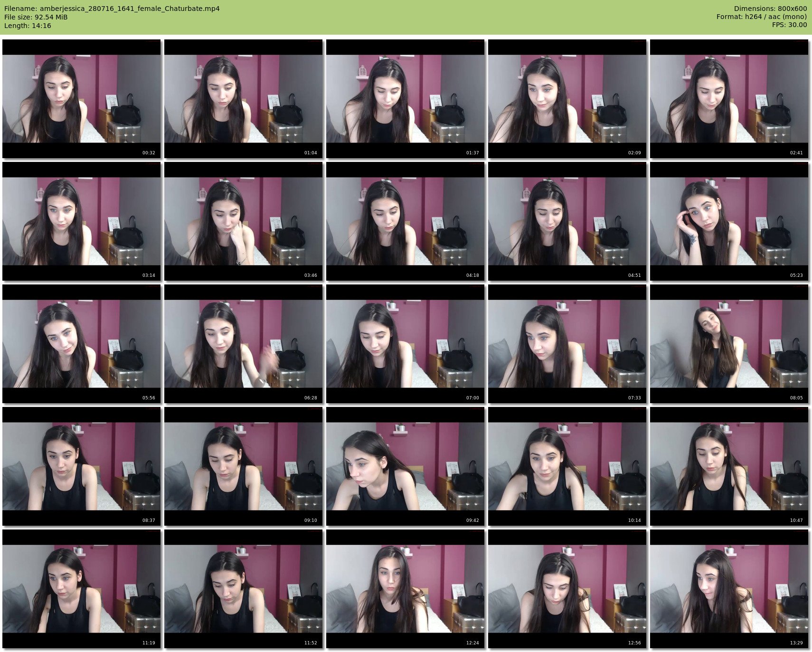Select the 08:05 frame thumbnail
The image size is (812, 652).
[729, 344]
